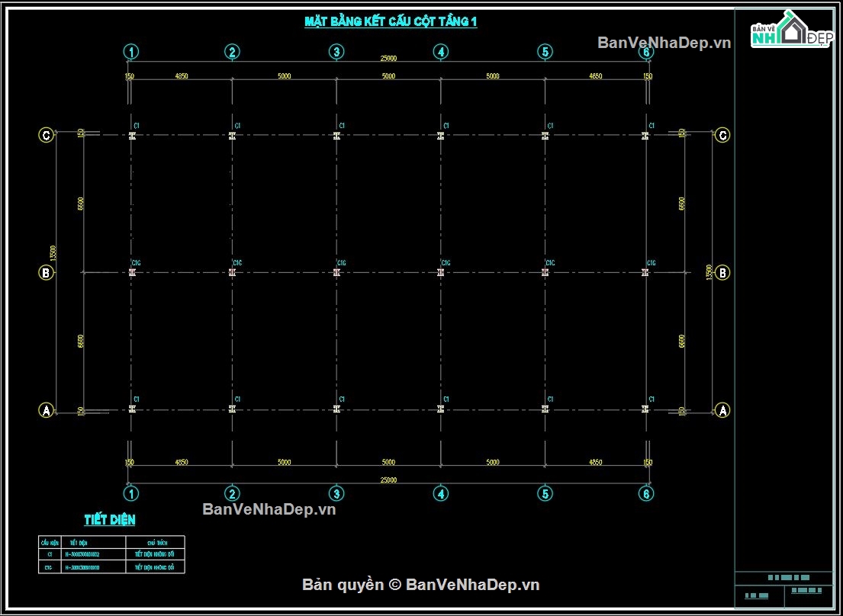Click the title MẶT BẰNG KẾT CẤU CỘT TẦNG 1
Viewport: 843px width, 616px height.
391,22
